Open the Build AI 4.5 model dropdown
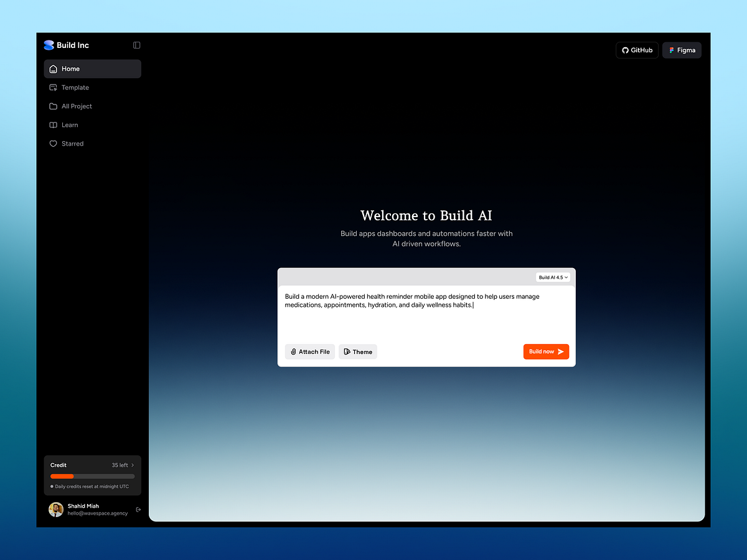747x560 pixels. pyautogui.click(x=553, y=277)
